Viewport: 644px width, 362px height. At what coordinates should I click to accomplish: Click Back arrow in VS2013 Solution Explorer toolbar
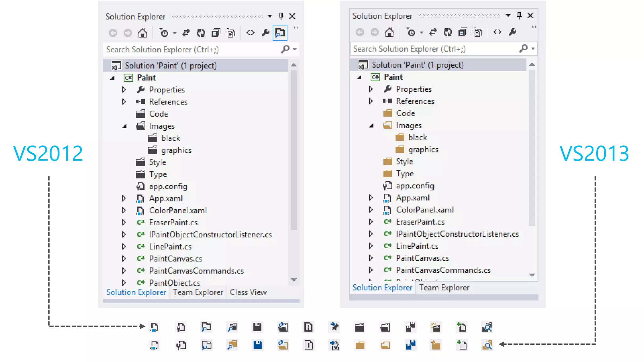point(360,32)
